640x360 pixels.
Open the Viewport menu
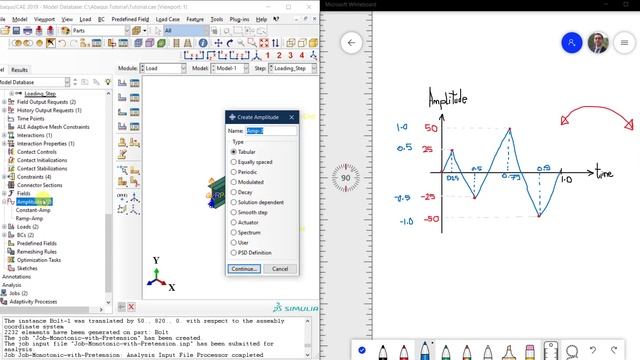click(x=44, y=19)
